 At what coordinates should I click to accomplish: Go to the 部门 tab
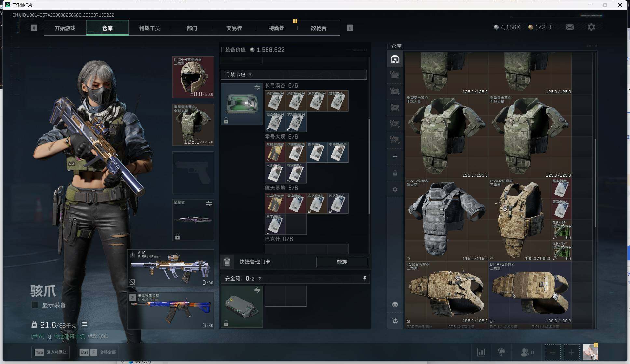(x=192, y=28)
